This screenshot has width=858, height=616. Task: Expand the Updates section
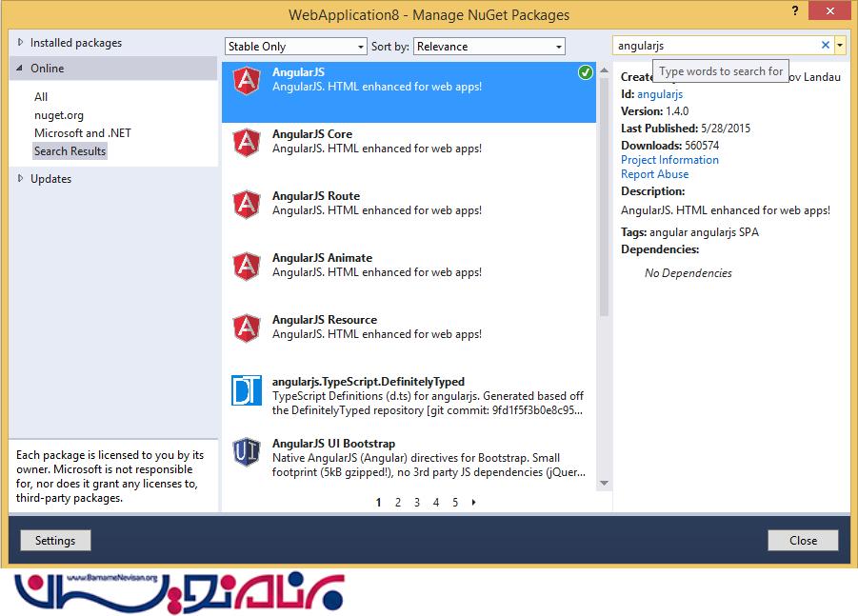tap(21, 179)
